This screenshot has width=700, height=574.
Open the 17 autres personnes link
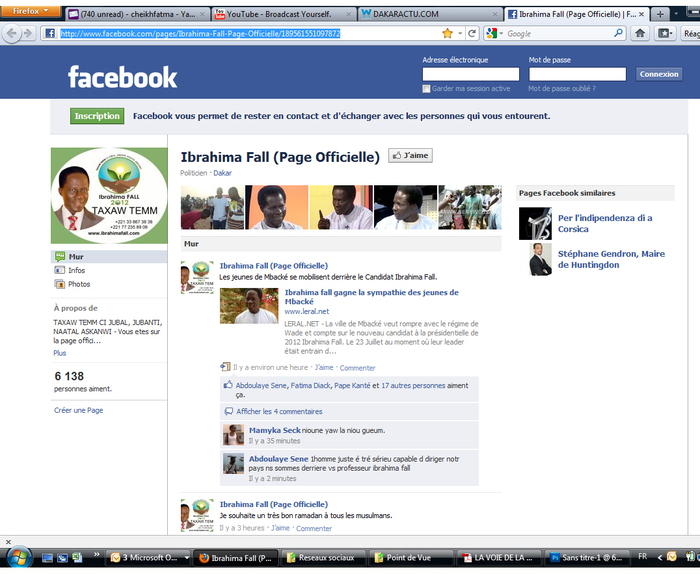[413, 386]
